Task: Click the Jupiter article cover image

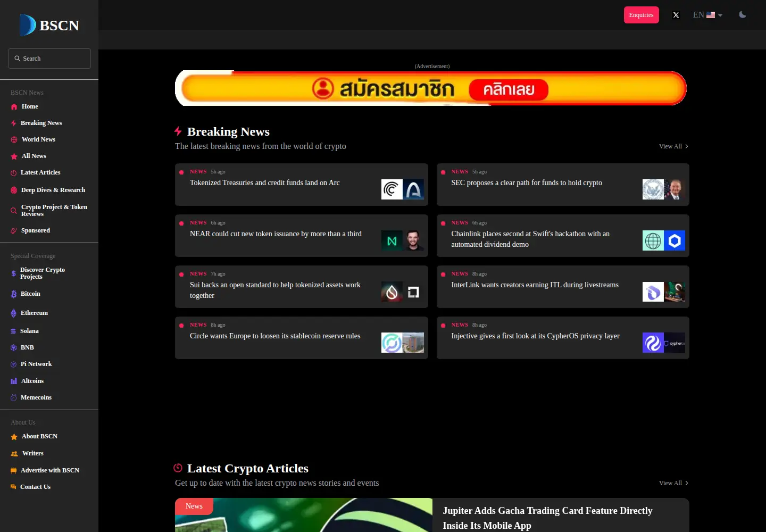Action: [x=304, y=515]
